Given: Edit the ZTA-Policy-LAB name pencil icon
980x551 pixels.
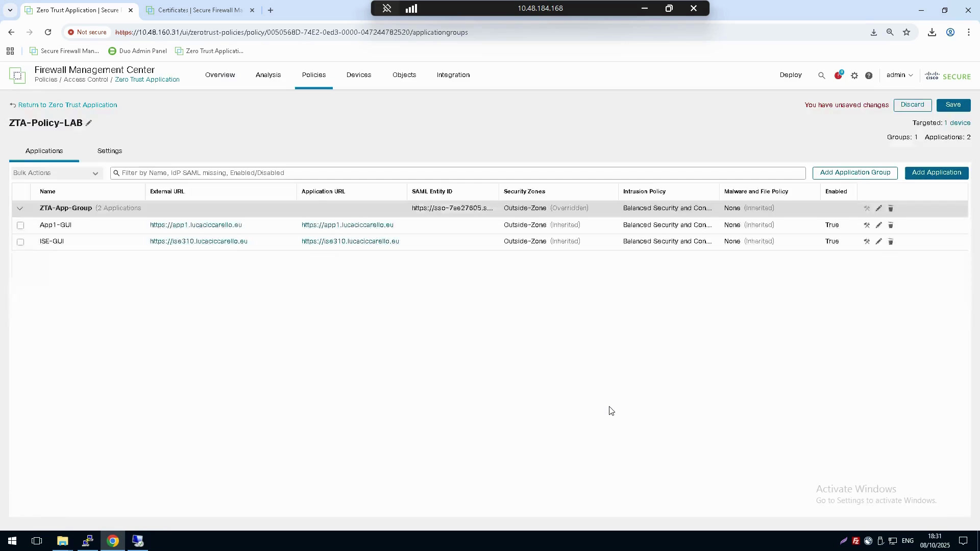Looking at the screenshot, I should 89,123.
